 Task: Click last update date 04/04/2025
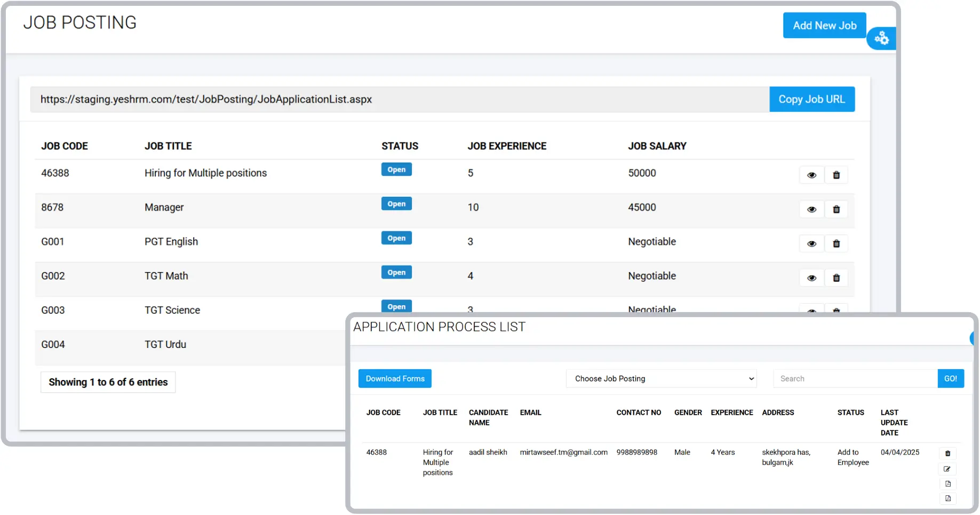pyautogui.click(x=899, y=452)
